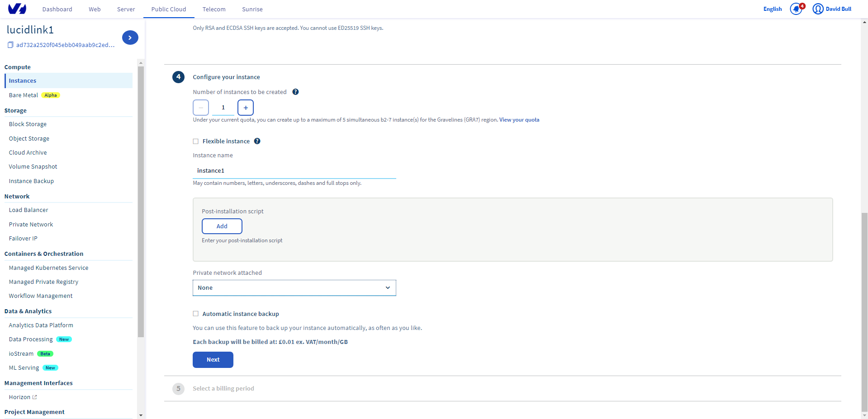Click step 4 Configure your instance heading
This screenshot has height=419, width=868.
point(226,77)
